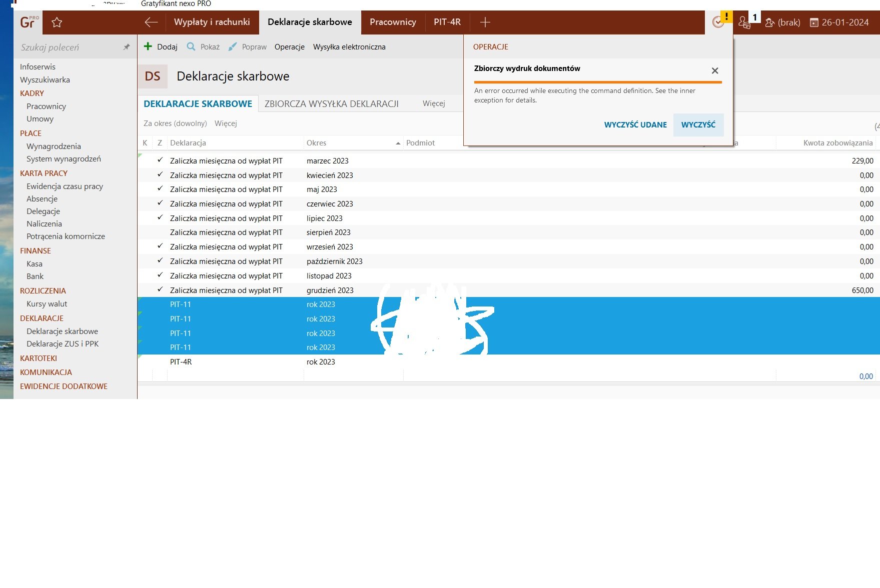Click the favorites star icon

[x=57, y=22]
